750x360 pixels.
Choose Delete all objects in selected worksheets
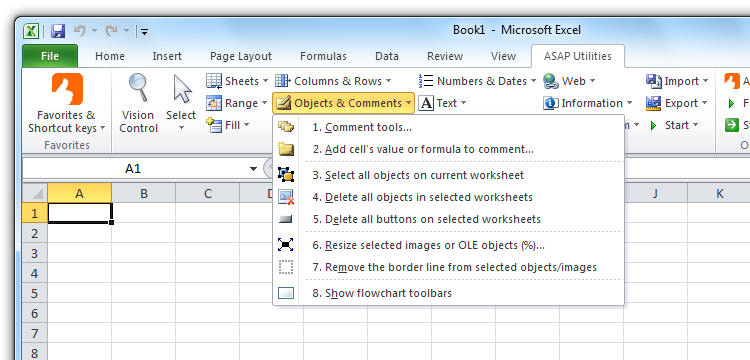coord(448,197)
